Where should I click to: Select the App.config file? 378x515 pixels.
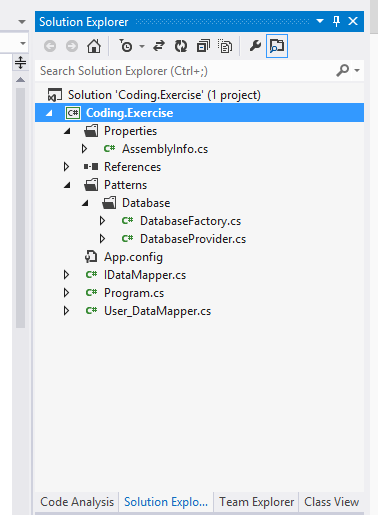133,257
